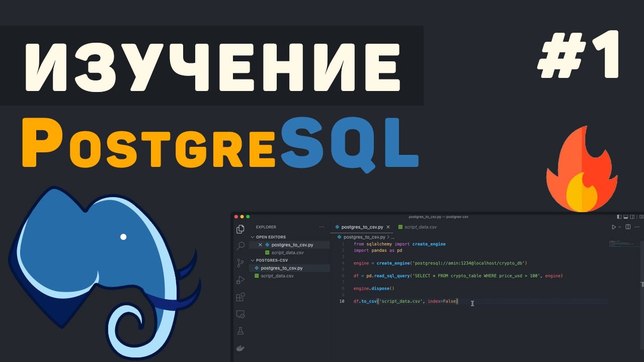Toggle the Panel layout icon in title bar
The image size is (644, 362).
pyautogui.click(x=626, y=217)
